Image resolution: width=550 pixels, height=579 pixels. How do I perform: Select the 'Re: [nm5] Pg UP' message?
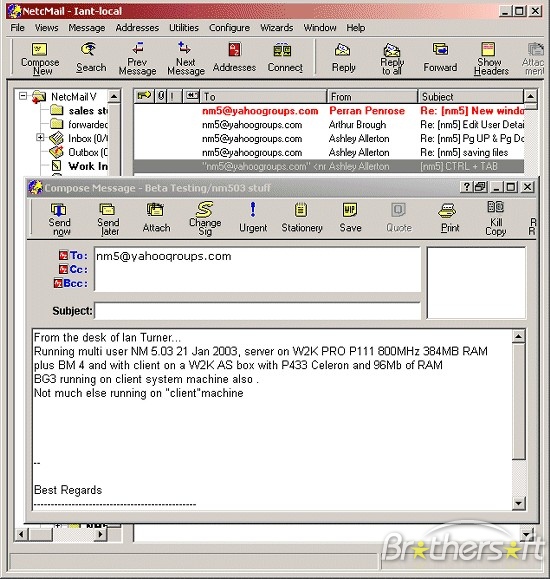(329, 139)
